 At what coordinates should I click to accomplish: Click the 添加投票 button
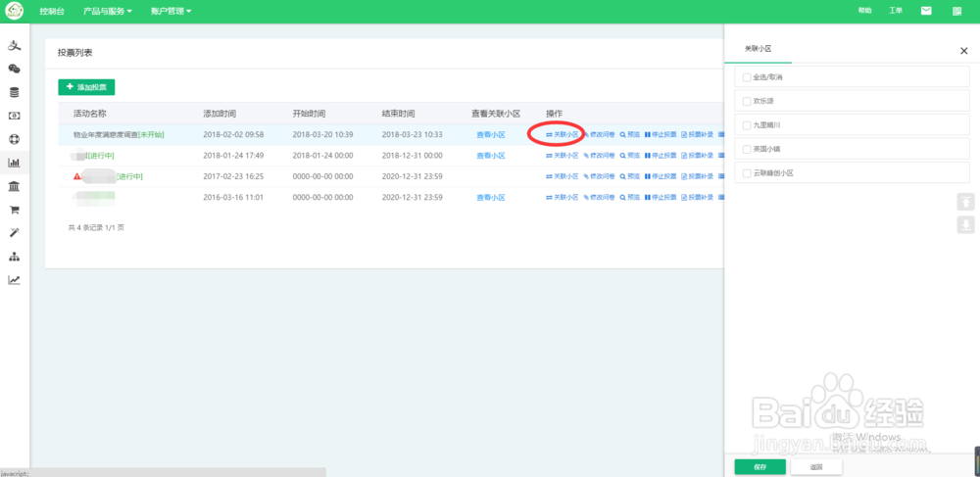click(86, 87)
